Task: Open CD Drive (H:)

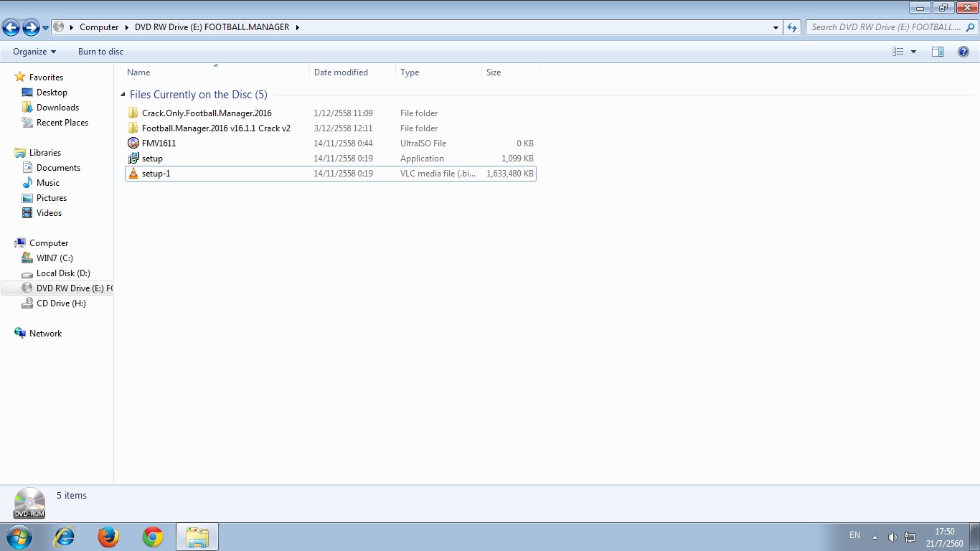Action: pyautogui.click(x=61, y=303)
